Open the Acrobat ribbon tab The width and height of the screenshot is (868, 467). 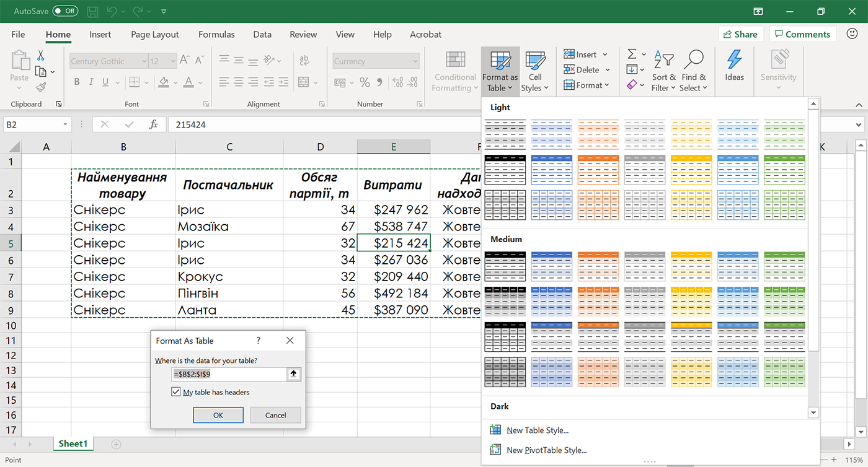(425, 35)
